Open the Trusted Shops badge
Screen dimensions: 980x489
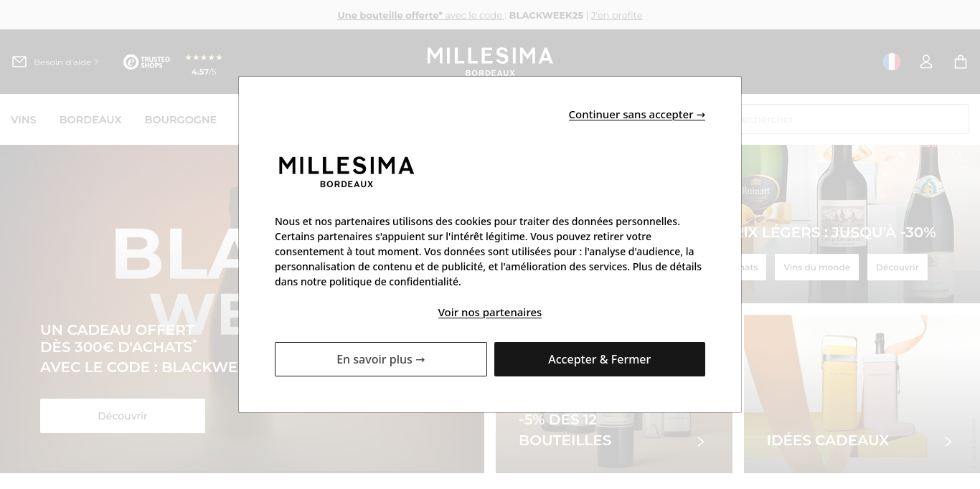click(x=146, y=62)
